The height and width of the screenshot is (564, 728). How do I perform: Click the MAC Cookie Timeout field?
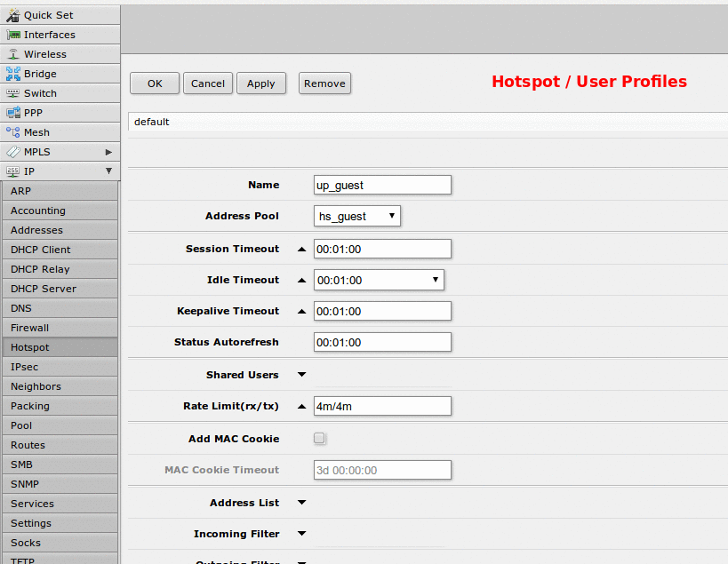coord(382,471)
